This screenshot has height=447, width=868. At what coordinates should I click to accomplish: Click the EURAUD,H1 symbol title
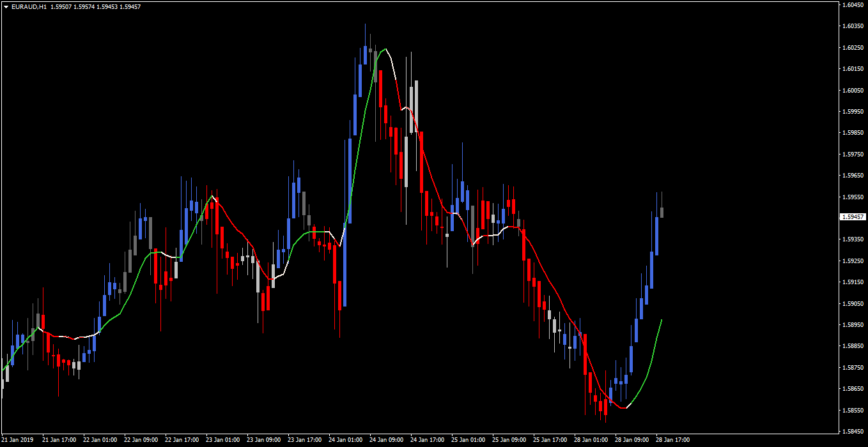coord(28,6)
